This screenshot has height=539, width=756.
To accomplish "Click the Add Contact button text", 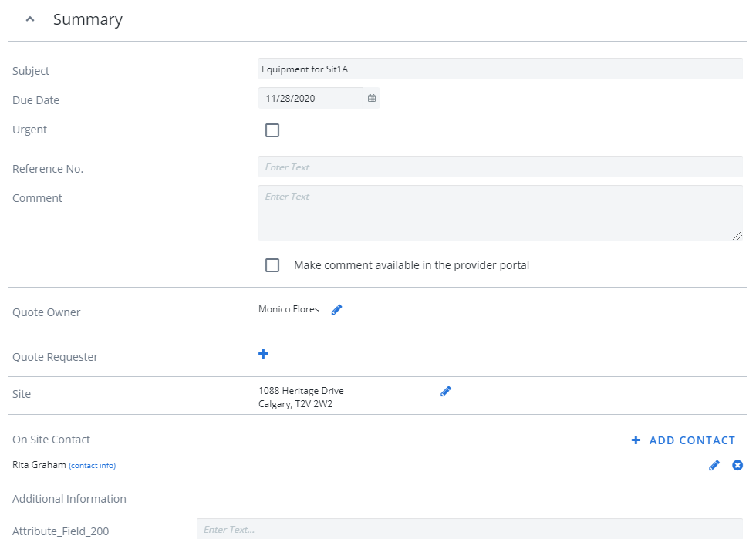I will [692, 440].
